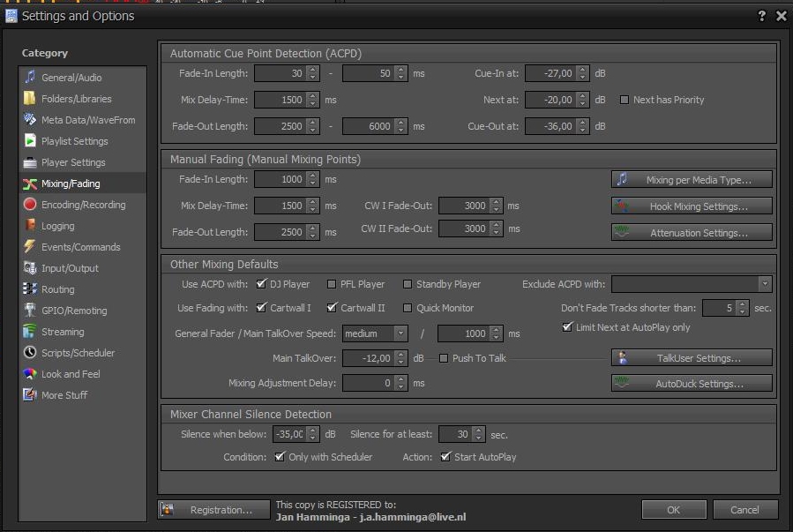Click the Registration button
The height and width of the screenshot is (532, 793).
pyautogui.click(x=214, y=510)
